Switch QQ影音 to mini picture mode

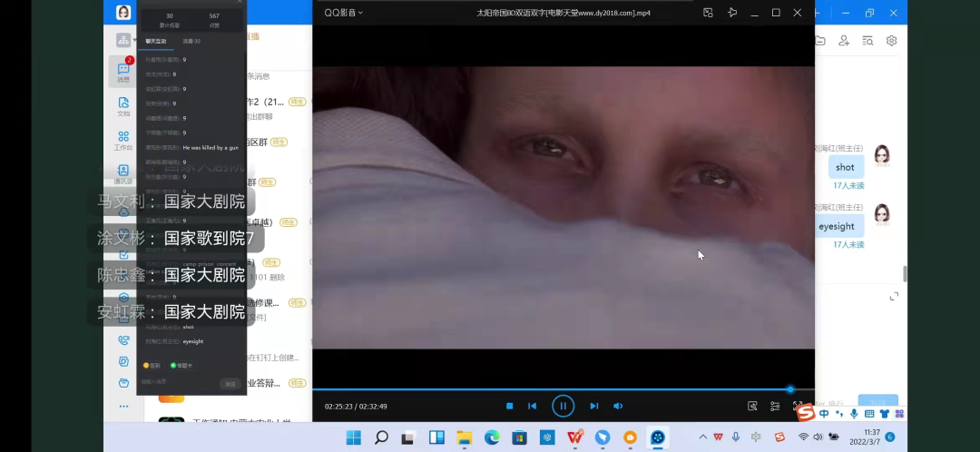[x=708, y=13]
